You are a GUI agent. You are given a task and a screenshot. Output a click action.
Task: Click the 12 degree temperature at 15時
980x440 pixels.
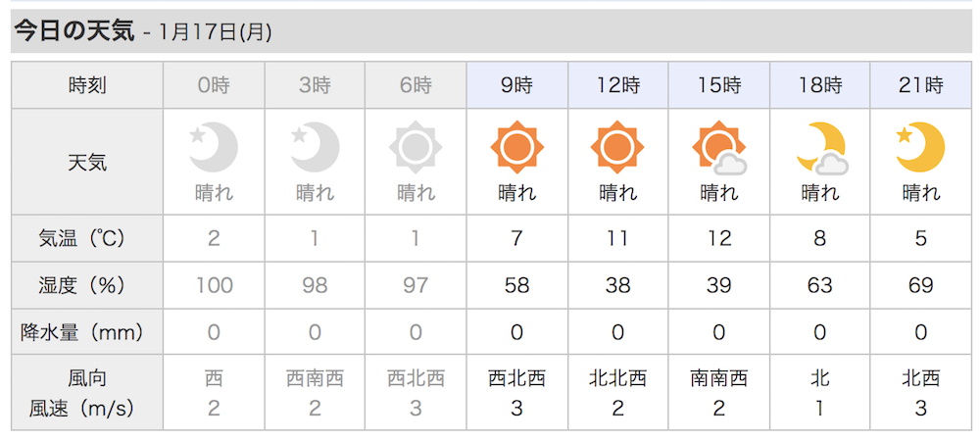pyautogui.click(x=718, y=238)
